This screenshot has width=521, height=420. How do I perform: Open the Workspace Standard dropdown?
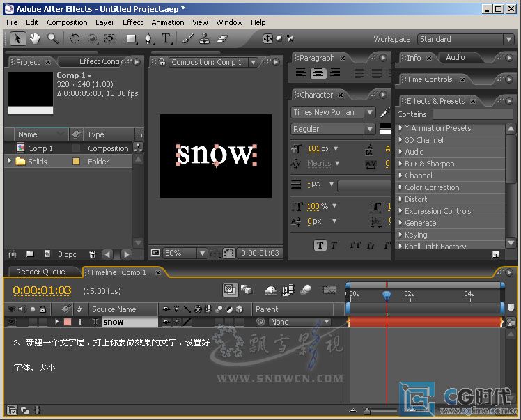click(466, 39)
